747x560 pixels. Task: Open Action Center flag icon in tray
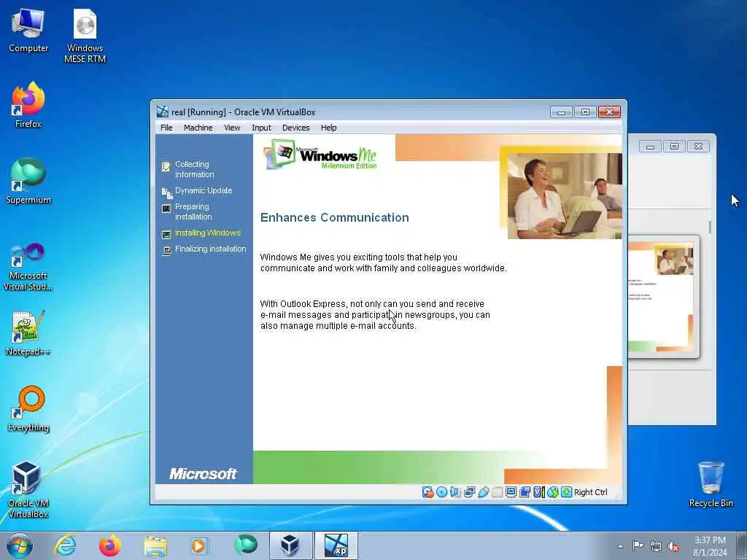(638, 545)
